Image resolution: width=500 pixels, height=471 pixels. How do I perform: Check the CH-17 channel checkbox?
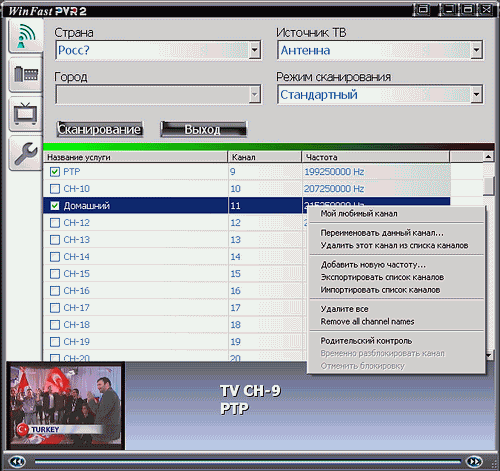coord(55,308)
